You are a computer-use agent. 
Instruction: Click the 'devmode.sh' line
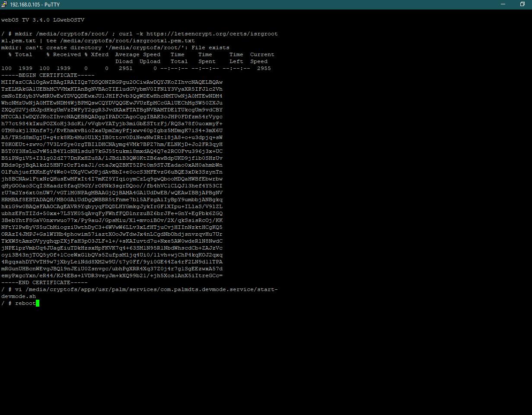point(19,296)
